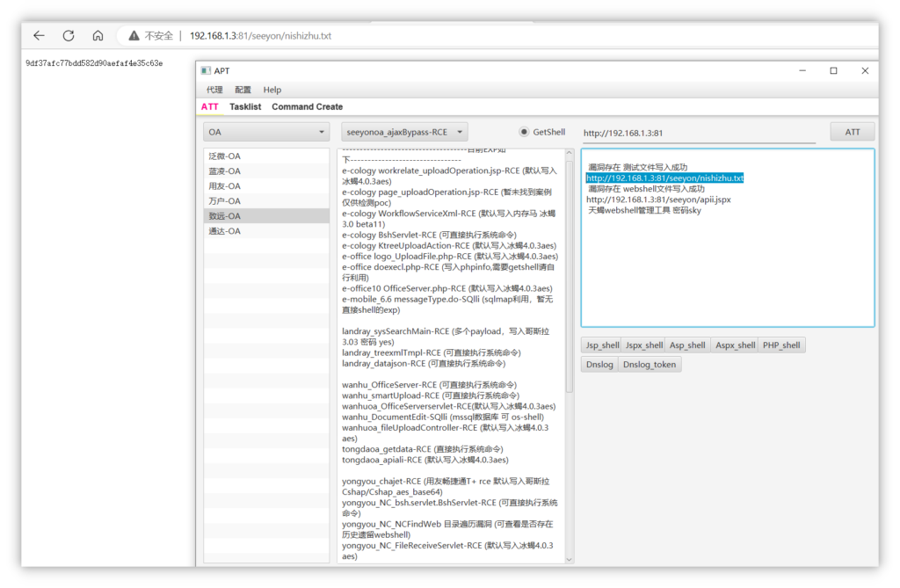Viewport: 900px width, 588px height.
Task: Minimize the APT window
Action: (x=802, y=70)
